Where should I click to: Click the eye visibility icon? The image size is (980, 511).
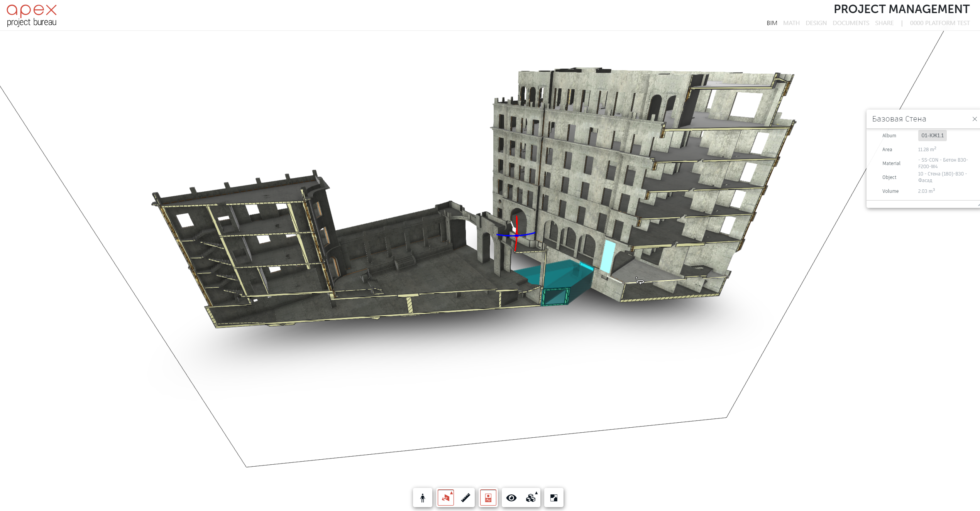(x=511, y=498)
